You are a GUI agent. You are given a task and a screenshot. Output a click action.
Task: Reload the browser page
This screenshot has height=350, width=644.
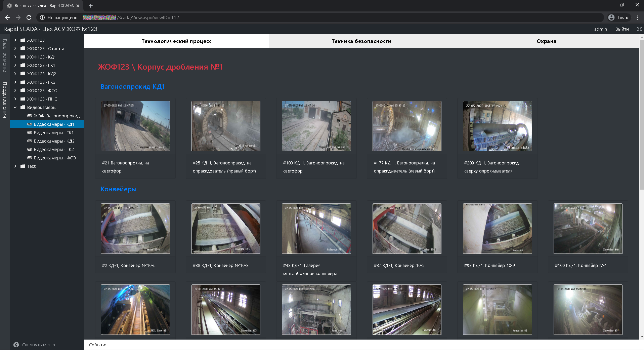[x=29, y=17]
